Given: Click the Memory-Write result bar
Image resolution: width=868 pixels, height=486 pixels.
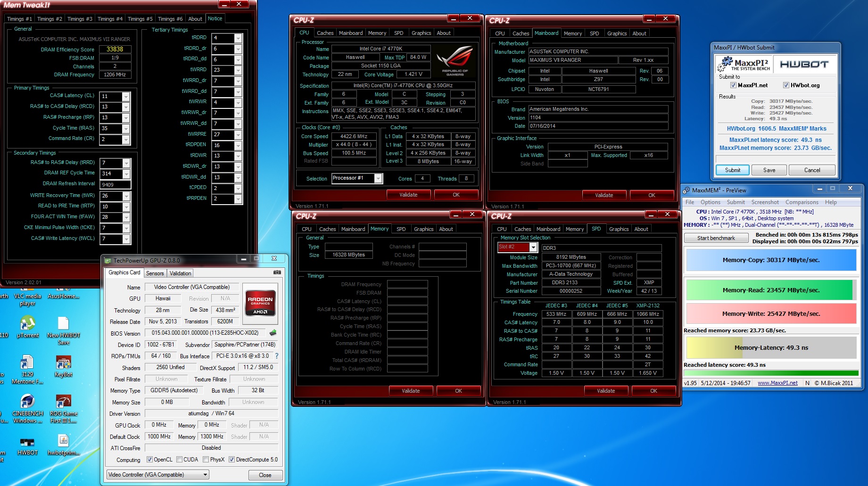Looking at the screenshot, I should tap(771, 313).
